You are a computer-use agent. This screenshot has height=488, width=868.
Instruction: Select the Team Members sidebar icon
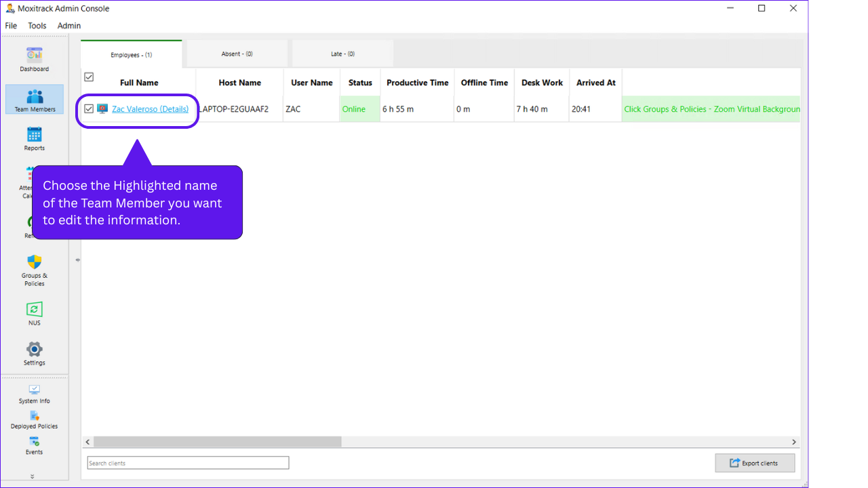tap(35, 100)
